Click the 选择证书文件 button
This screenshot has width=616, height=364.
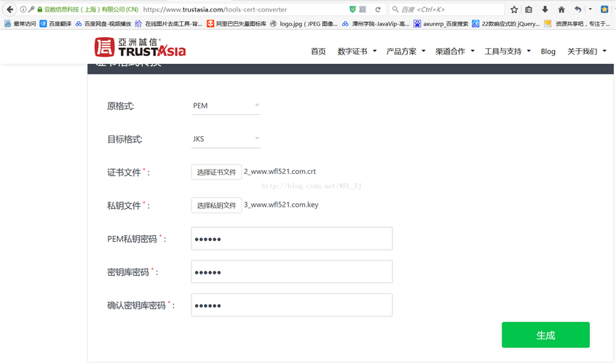click(x=216, y=172)
